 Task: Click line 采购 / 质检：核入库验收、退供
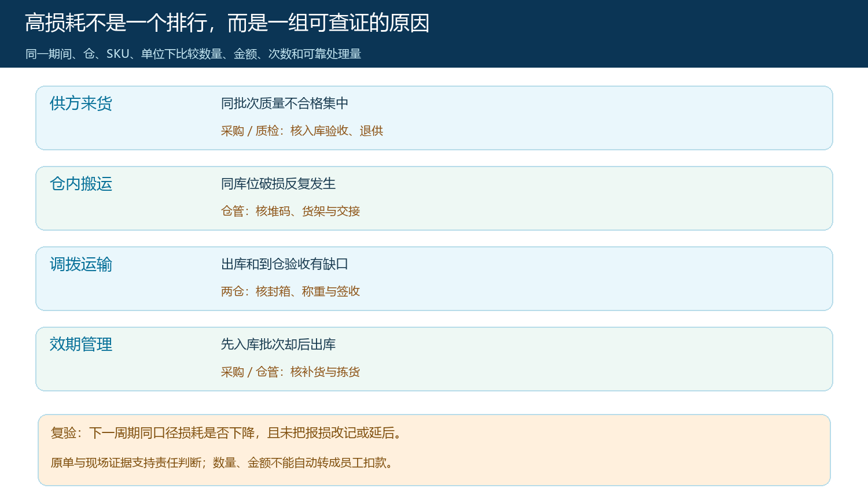302,131
